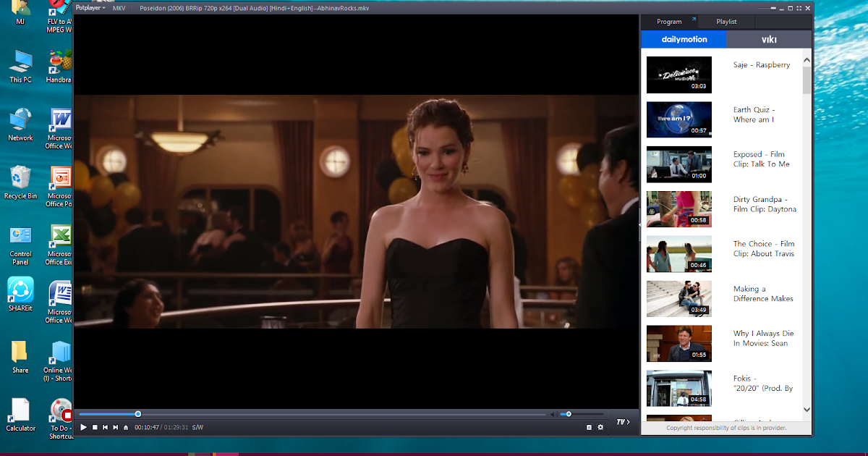
Task: Click "Exposed - Film Clip: Talk To Me" title
Action: coord(762,159)
